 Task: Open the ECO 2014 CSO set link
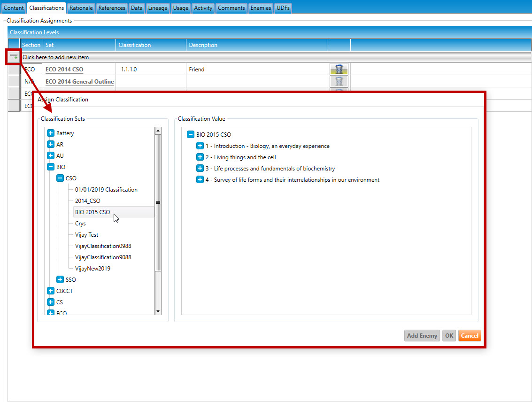64,70
